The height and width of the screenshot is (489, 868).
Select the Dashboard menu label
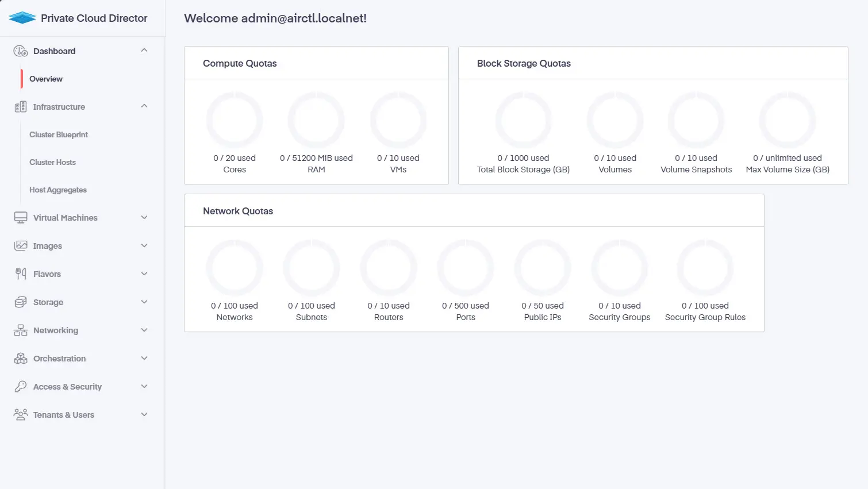click(54, 51)
